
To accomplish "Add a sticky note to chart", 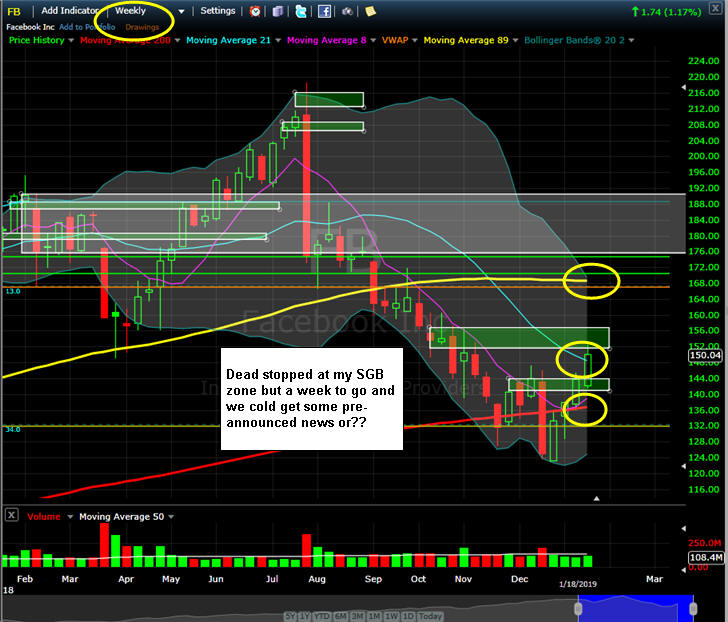I will pos(370,11).
